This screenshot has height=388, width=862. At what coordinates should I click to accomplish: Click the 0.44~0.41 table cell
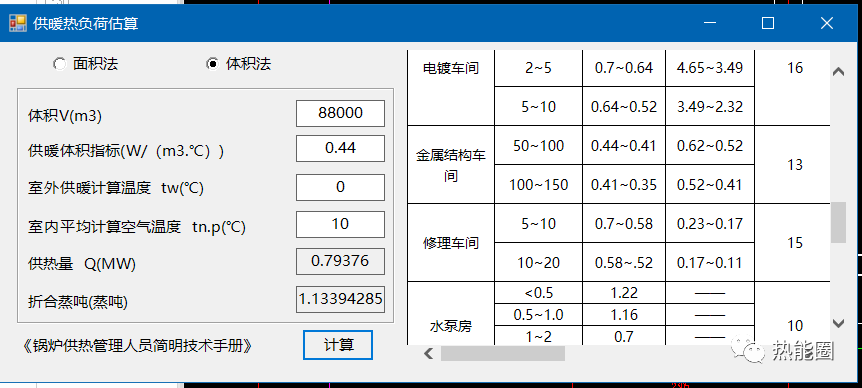[x=624, y=146]
